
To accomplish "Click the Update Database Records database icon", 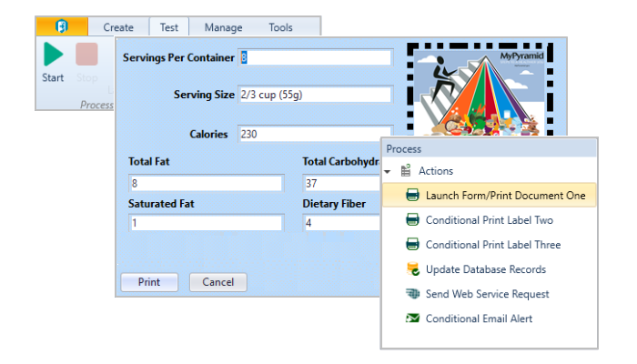I will [x=411, y=269].
